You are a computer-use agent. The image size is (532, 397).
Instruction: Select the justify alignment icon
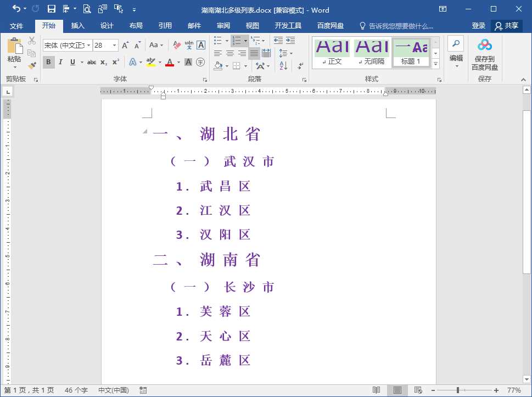254,53
